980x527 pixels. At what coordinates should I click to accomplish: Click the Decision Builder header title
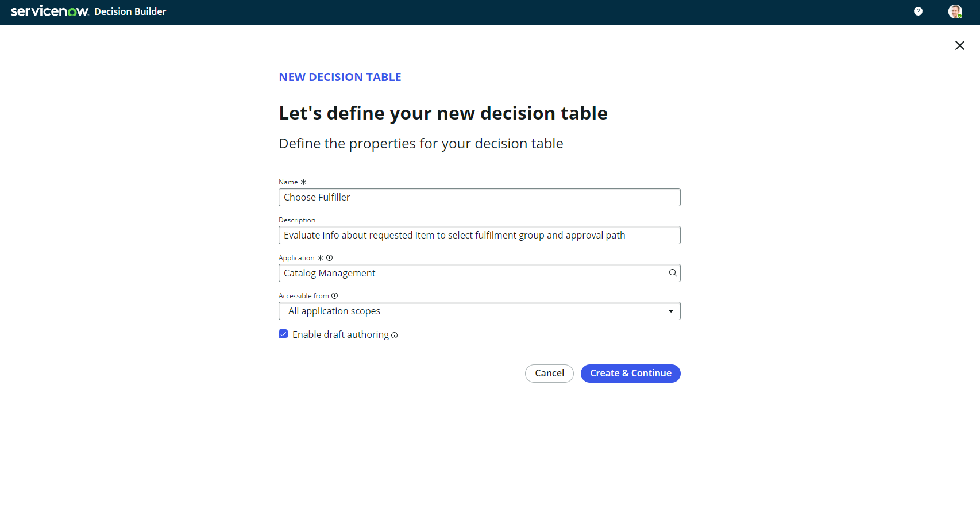pos(130,11)
